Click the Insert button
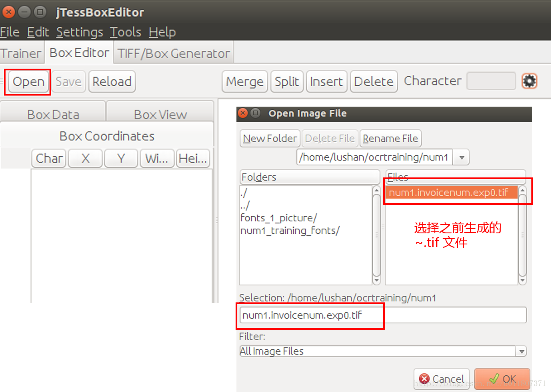 (x=327, y=81)
